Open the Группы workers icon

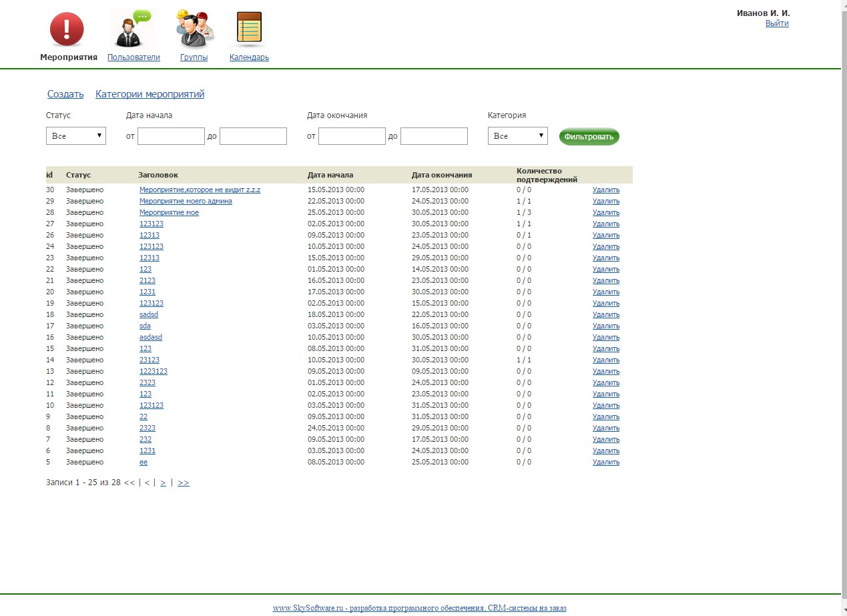[x=194, y=29]
